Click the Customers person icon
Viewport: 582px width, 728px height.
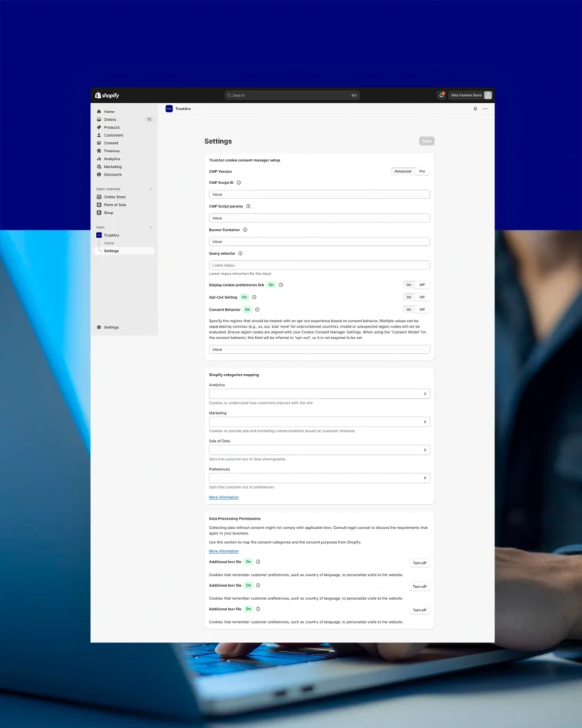point(99,135)
